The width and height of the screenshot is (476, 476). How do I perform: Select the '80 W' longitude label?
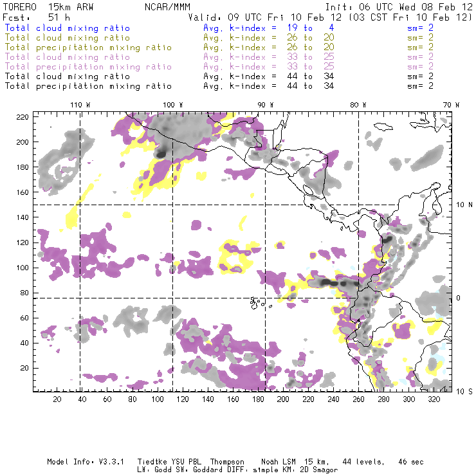tap(358, 105)
